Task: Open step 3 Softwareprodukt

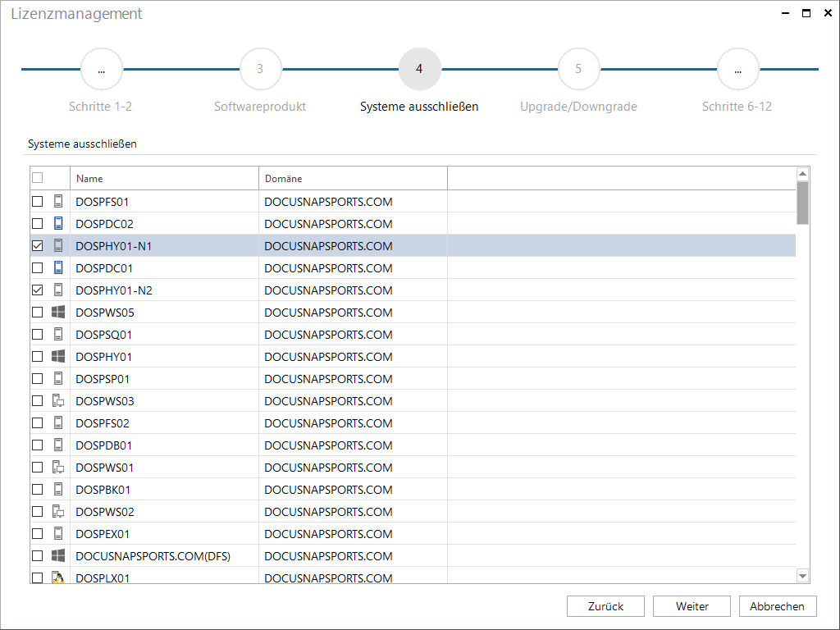Action: 260,69
